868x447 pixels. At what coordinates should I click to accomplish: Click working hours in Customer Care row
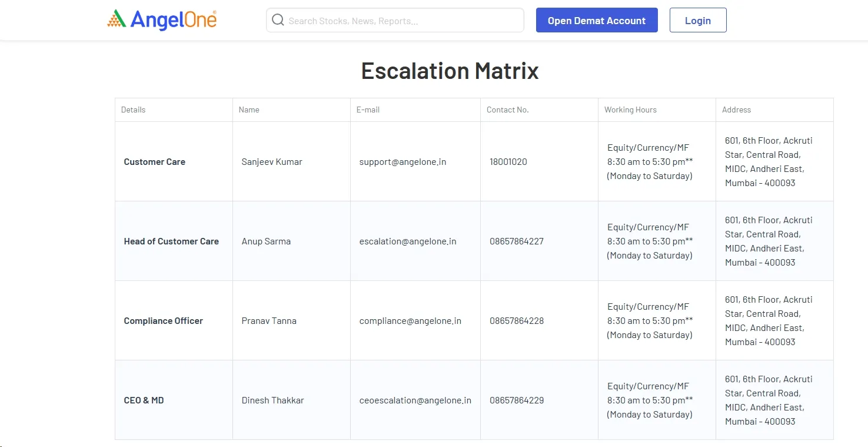click(x=650, y=162)
